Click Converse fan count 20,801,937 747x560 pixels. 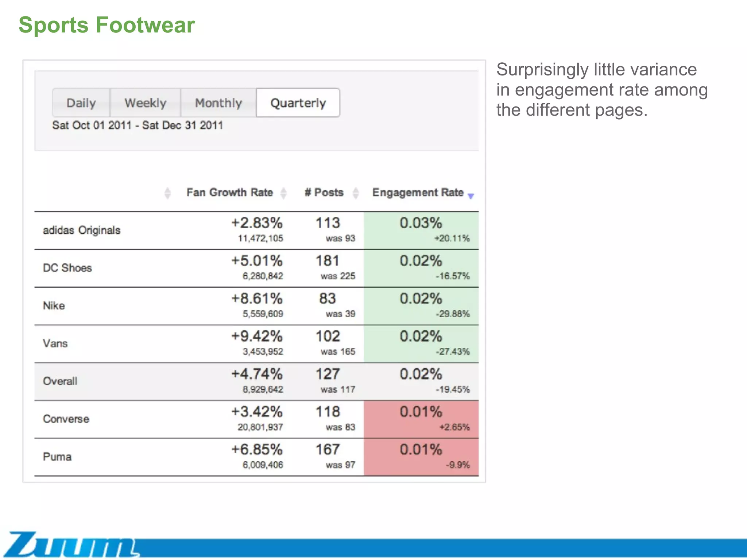pos(260,427)
